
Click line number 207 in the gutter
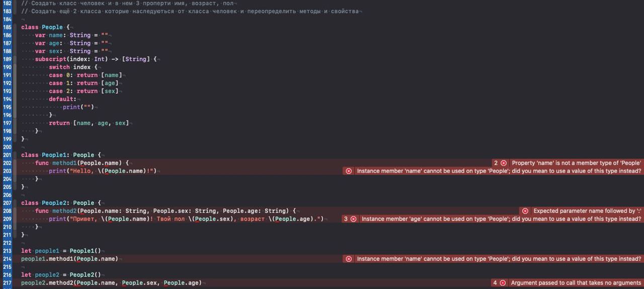pos(7,203)
